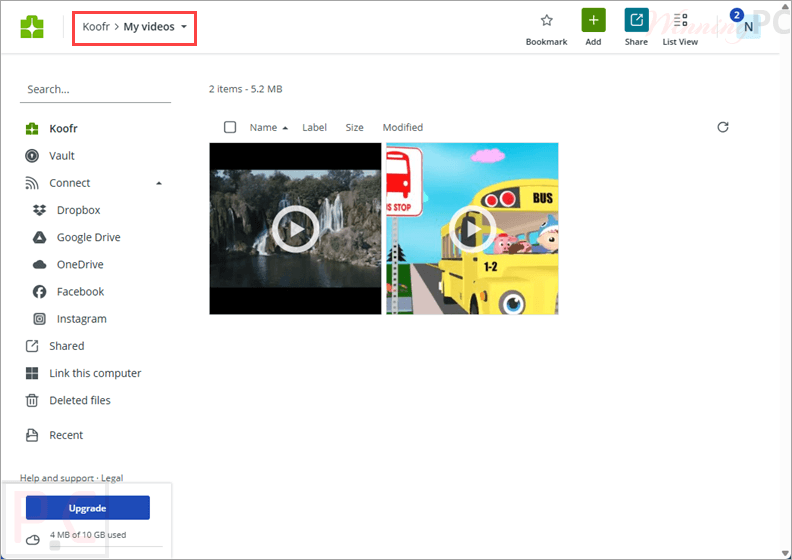Switch to List View
This screenshot has width=792, height=560.
[x=680, y=28]
